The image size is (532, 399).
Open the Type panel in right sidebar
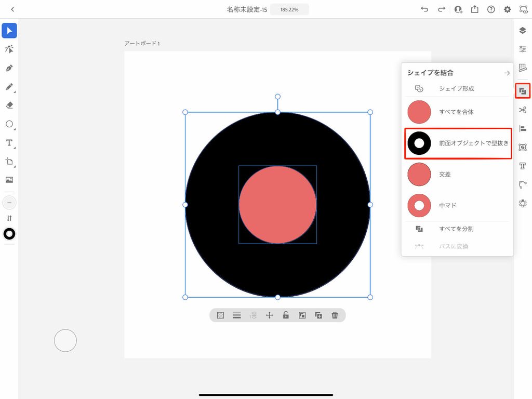523,166
